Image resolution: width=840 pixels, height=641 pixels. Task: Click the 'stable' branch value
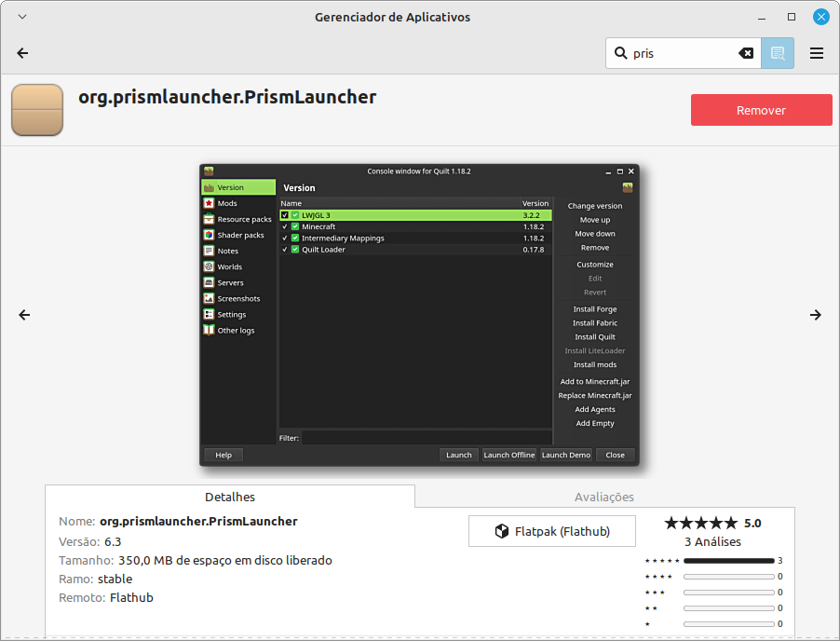(115, 579)
